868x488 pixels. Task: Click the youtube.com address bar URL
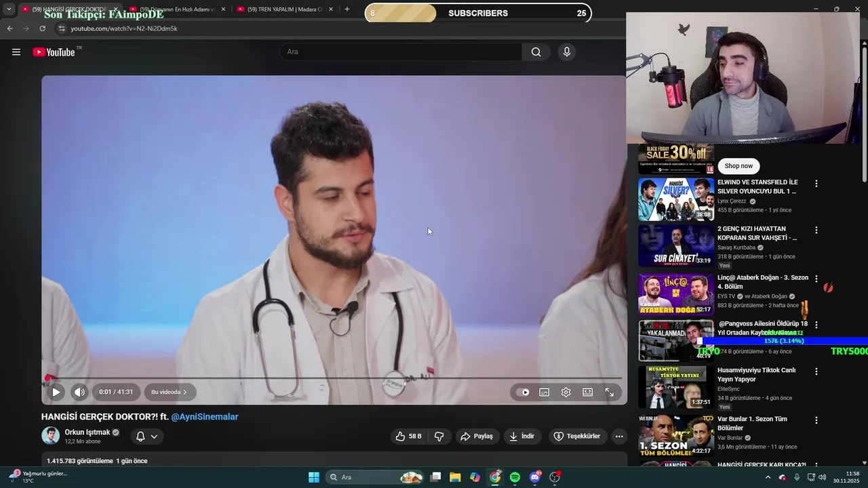pos(123,28)
